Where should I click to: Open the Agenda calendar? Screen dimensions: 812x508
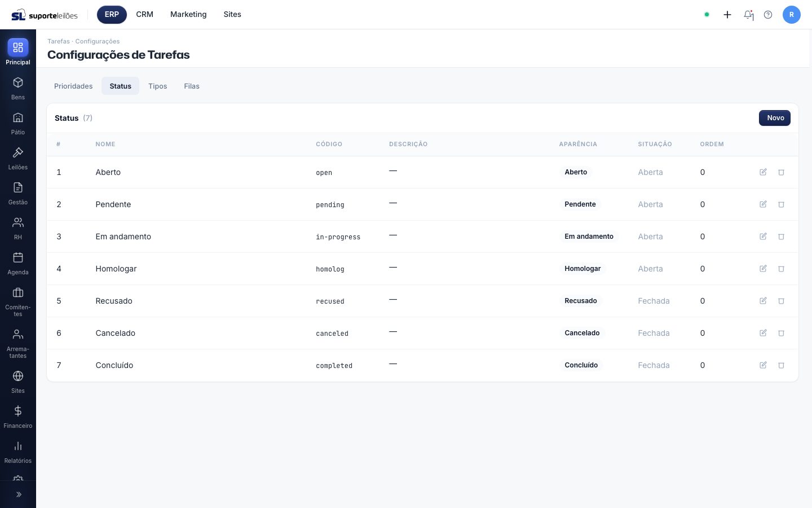pyautogui.click(x=18, y=264)
